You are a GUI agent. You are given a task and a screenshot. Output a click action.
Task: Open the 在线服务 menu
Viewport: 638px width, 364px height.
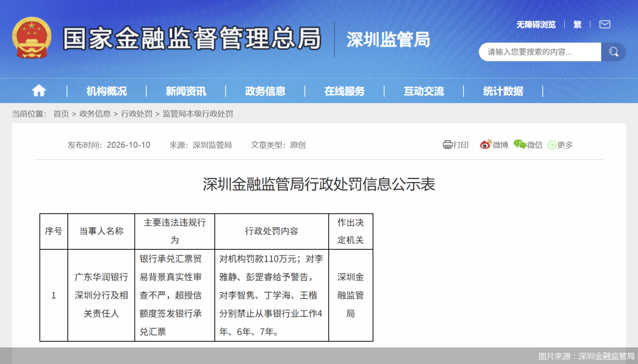click(x=345, y=91)
